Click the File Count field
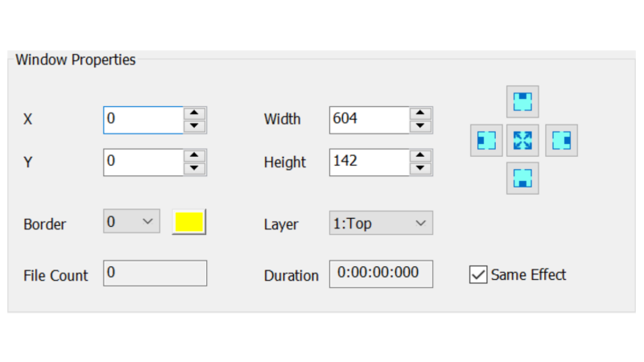 pyautogui.click(x=155, y=273)
